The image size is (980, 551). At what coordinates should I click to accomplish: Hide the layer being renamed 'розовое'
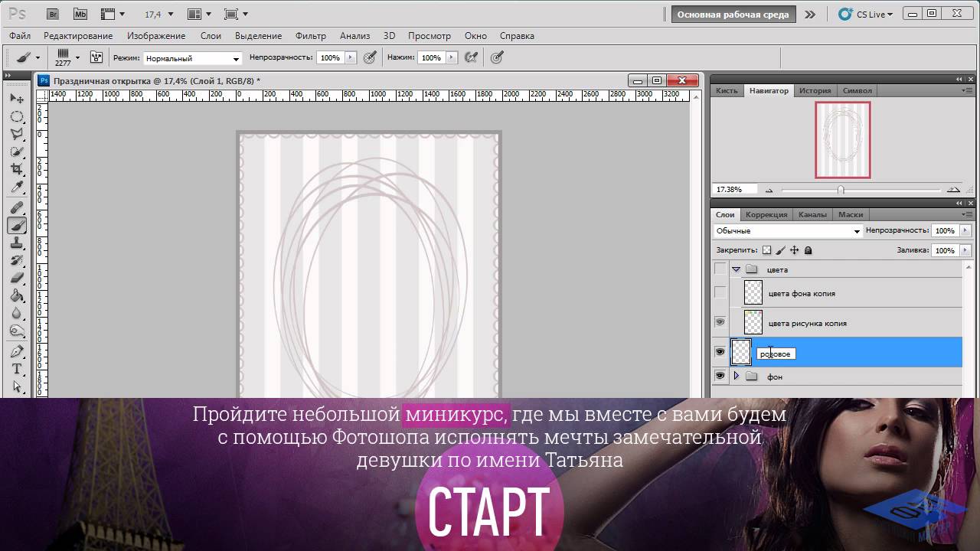[x=720, y=352]
